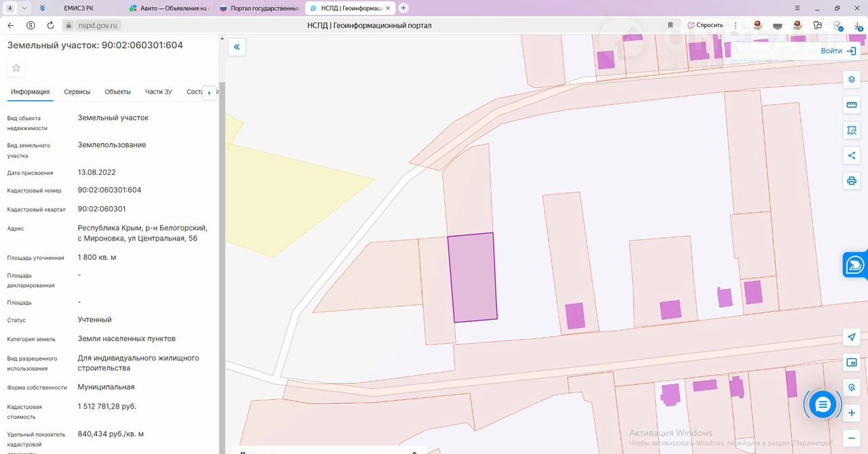Select the ruler measurement tool
Viewport: 868px width, 454px height.
tap(852, 105)
